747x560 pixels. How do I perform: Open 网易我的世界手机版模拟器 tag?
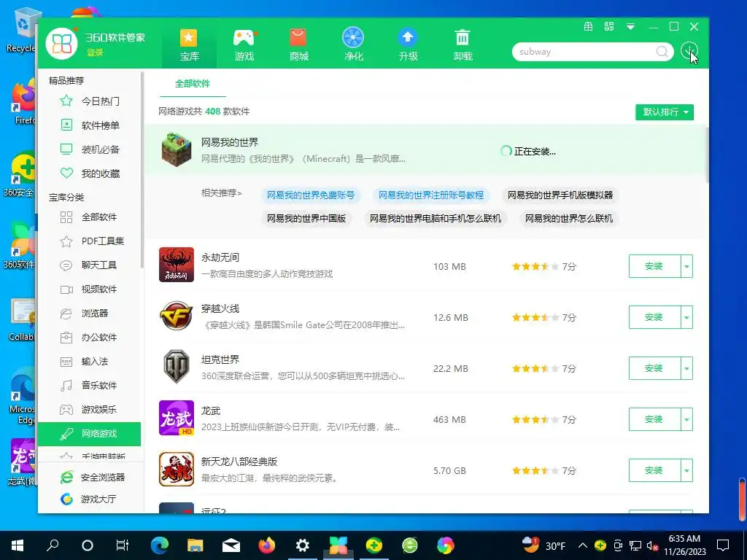pos(560,195)
